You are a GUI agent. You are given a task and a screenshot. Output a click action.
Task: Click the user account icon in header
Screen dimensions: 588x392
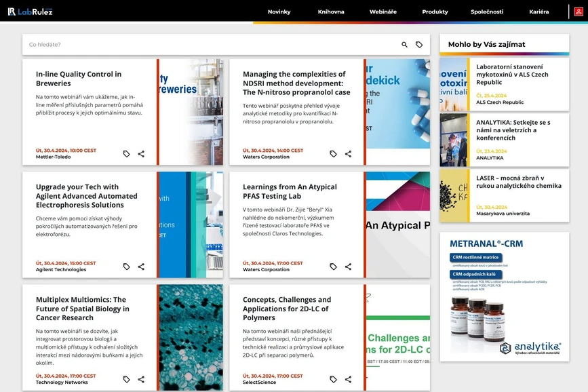pyautogui.click(x=579, y=12)
